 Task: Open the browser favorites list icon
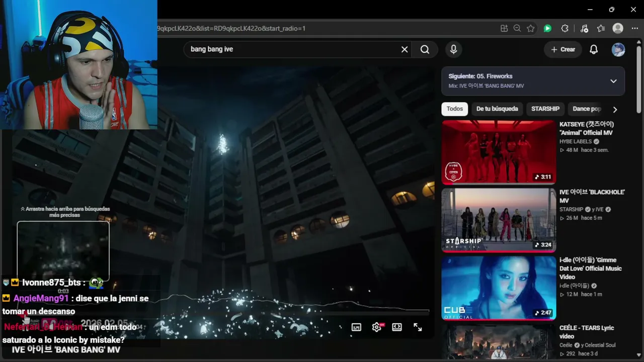coord(601,29)
